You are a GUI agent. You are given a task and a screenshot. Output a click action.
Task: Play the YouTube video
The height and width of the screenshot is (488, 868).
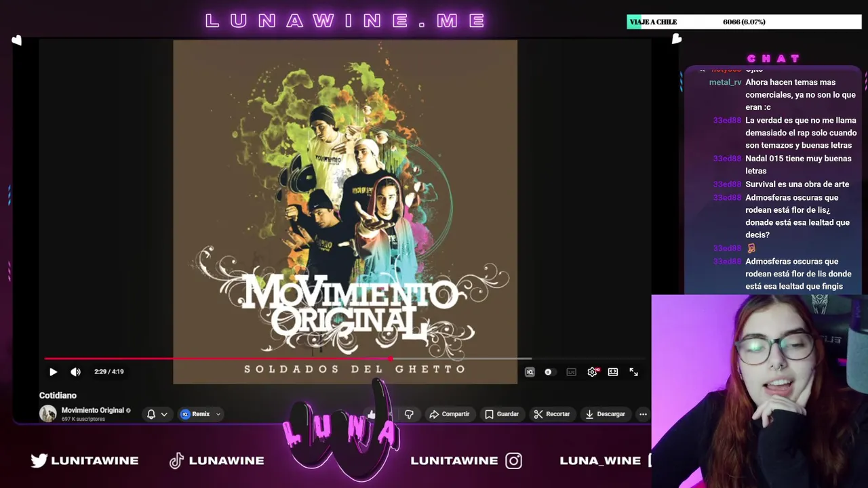point(53,371)
